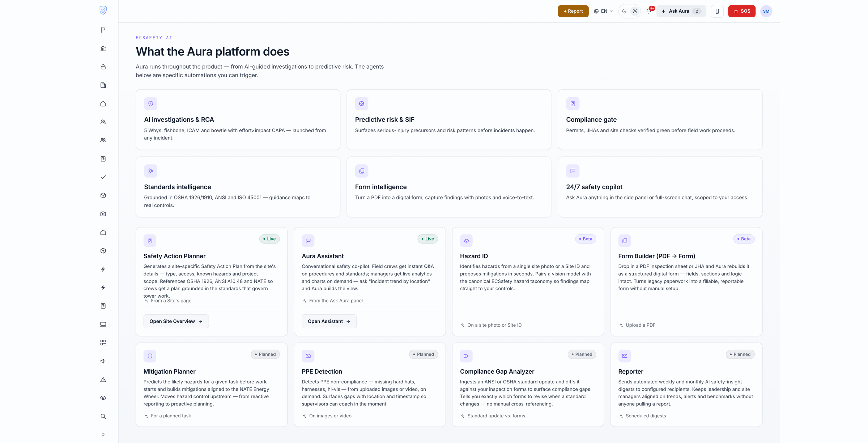Click the Compliance Gap Analyzer title
The height and width of the screenshot is (443, 868).
(x=497, y=371)
